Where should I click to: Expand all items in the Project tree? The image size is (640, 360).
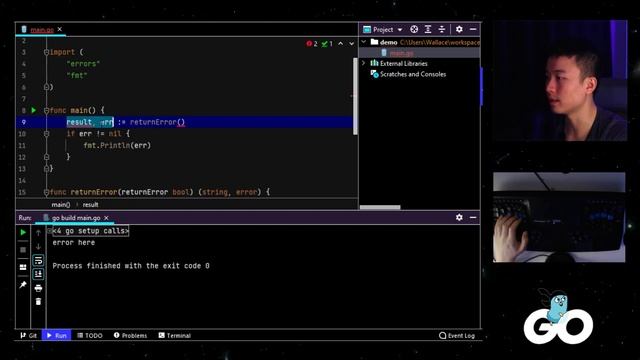[428, 29]
